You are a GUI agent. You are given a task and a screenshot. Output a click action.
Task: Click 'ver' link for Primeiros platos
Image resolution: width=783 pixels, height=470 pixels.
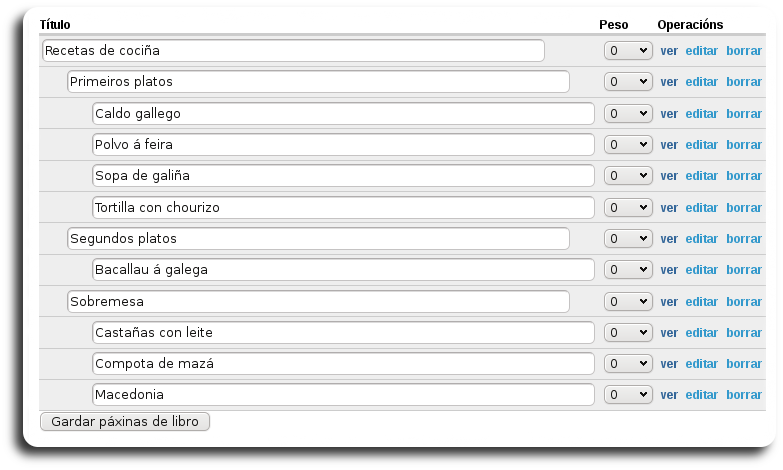click(x=669, y=82)
